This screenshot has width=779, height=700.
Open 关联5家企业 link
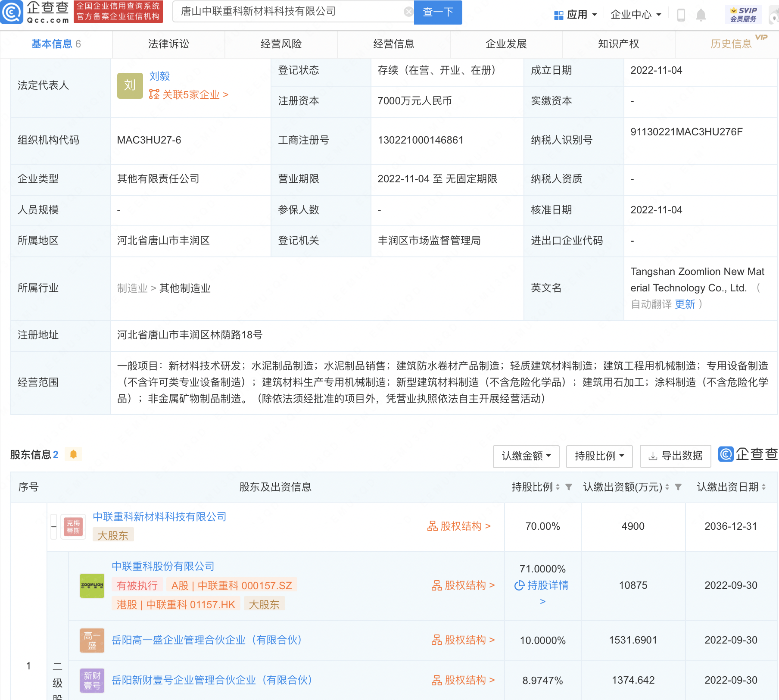coord(189,94)
